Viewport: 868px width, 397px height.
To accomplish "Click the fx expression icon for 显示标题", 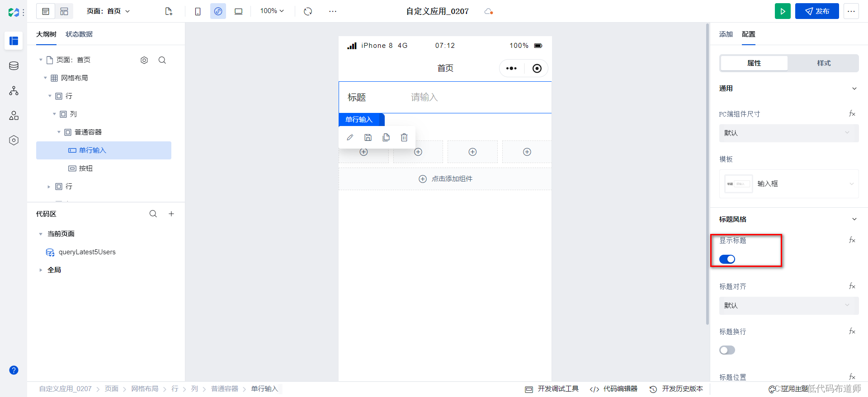I will click(x=852, y=240).
